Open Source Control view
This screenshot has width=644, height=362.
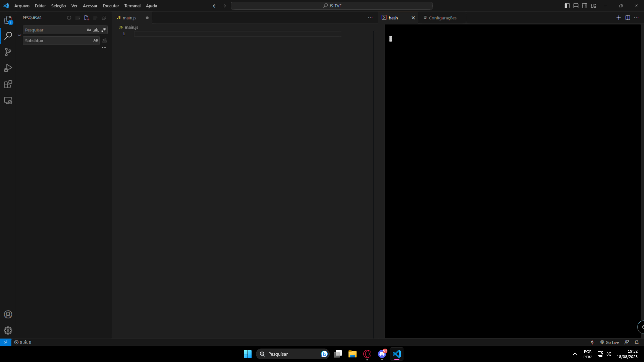coord(8,52)
